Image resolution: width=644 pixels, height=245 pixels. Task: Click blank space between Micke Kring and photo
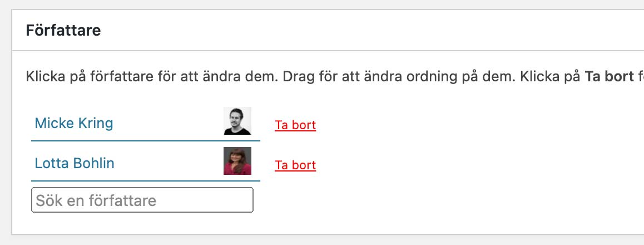167,123
